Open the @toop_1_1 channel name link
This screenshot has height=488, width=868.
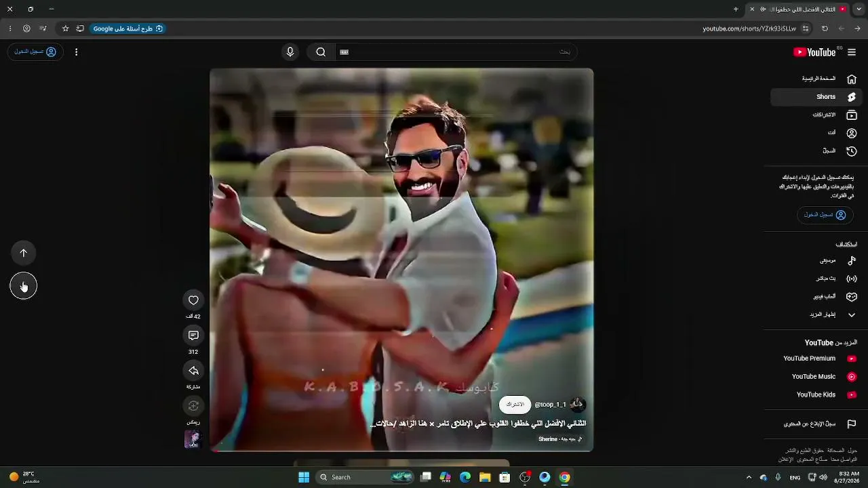[550, 405]
